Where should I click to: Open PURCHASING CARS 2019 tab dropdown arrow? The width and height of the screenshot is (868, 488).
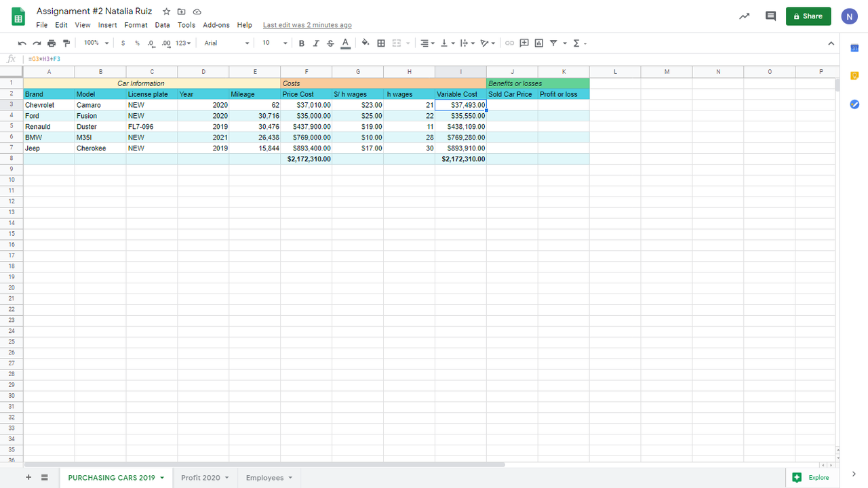pyautogui.click(x=162, y=478)
